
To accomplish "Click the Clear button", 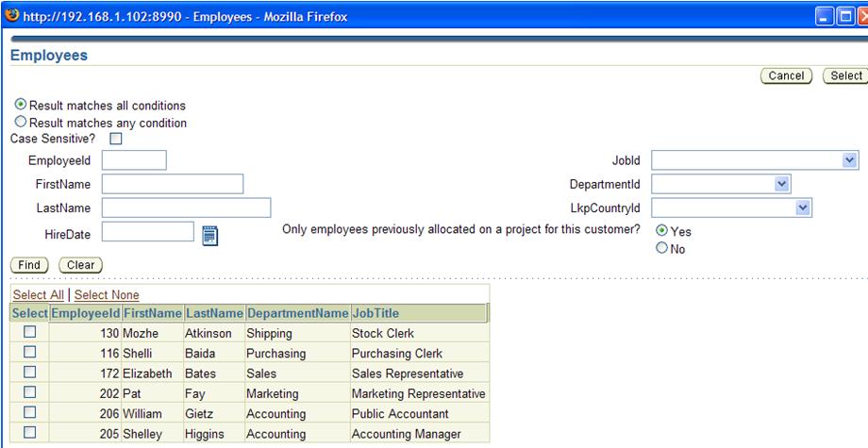I will [80, 265].
